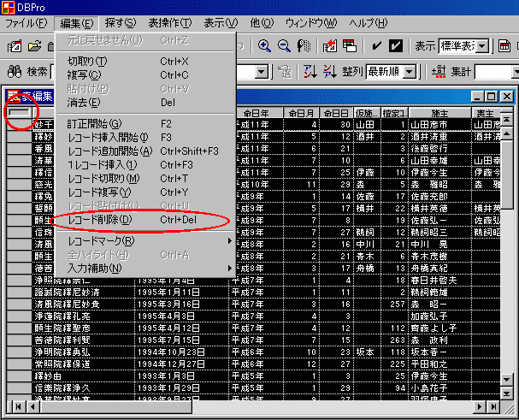This screenshot has width=519, height=420.
Task: Open the 探す menu
Action: [121, 23]
